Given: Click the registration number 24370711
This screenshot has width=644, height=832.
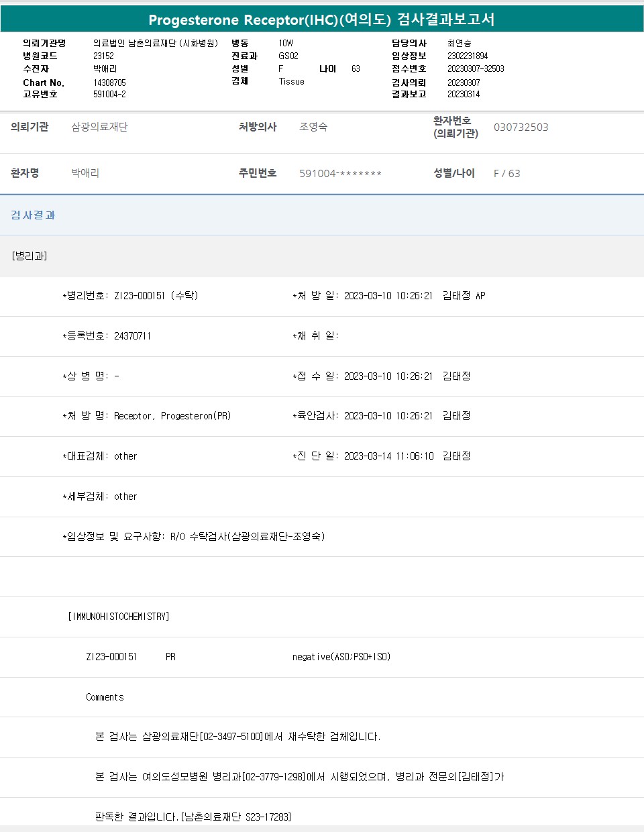Looking at the screenshot, I should (x=132, y=336).
